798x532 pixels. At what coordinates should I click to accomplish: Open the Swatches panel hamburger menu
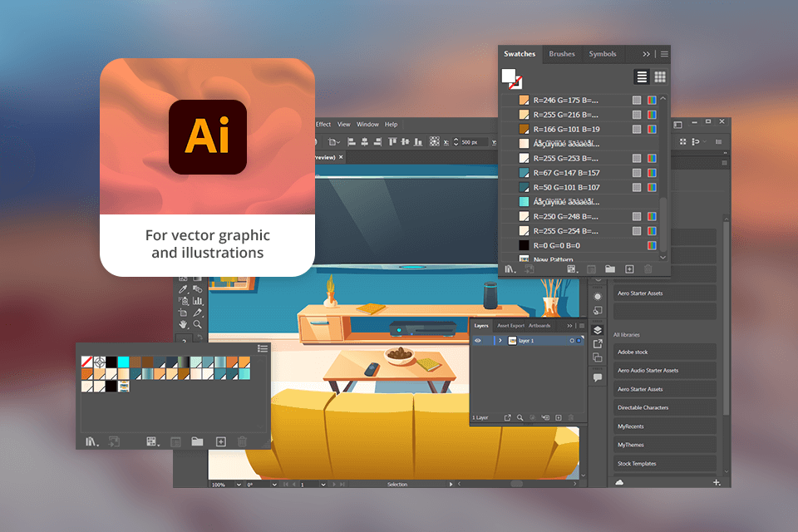[x=664, y=54]
